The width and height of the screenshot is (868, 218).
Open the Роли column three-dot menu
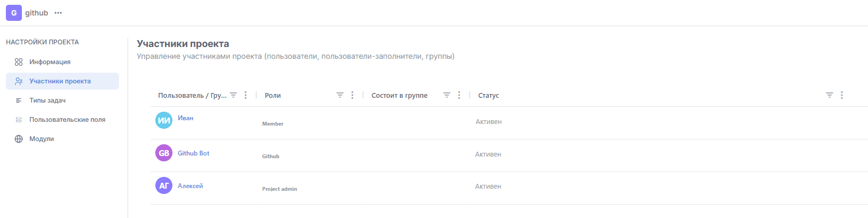(352, 95)
